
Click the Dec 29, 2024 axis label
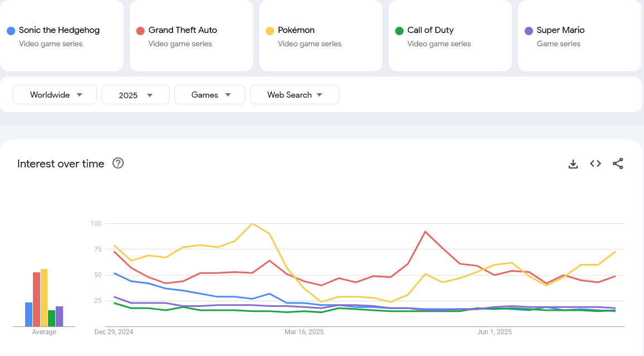click(114, 332)
